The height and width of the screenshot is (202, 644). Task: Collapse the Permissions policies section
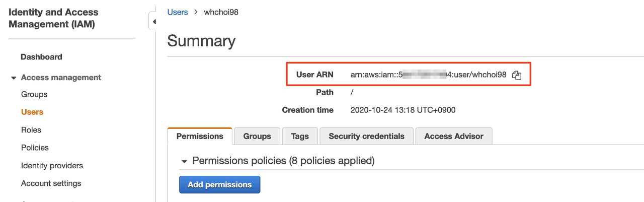pyautogui.click(x=185, y=161)
